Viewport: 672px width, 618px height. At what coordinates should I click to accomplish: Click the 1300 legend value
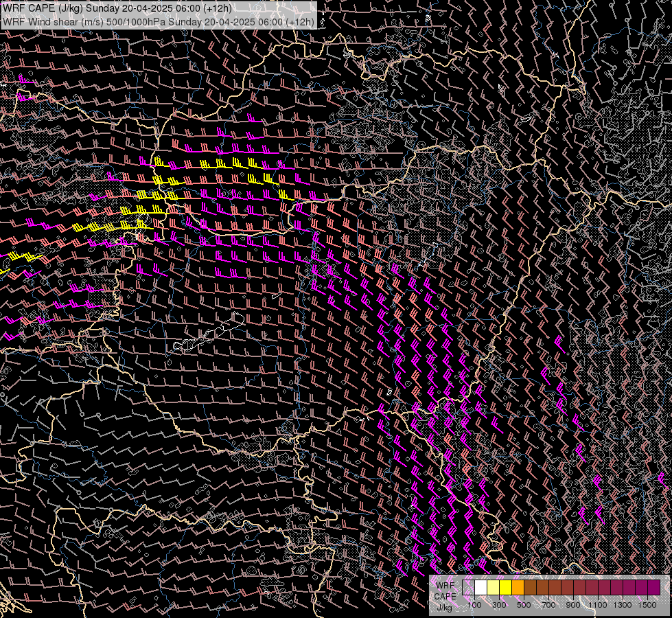(x=623, y=605)
